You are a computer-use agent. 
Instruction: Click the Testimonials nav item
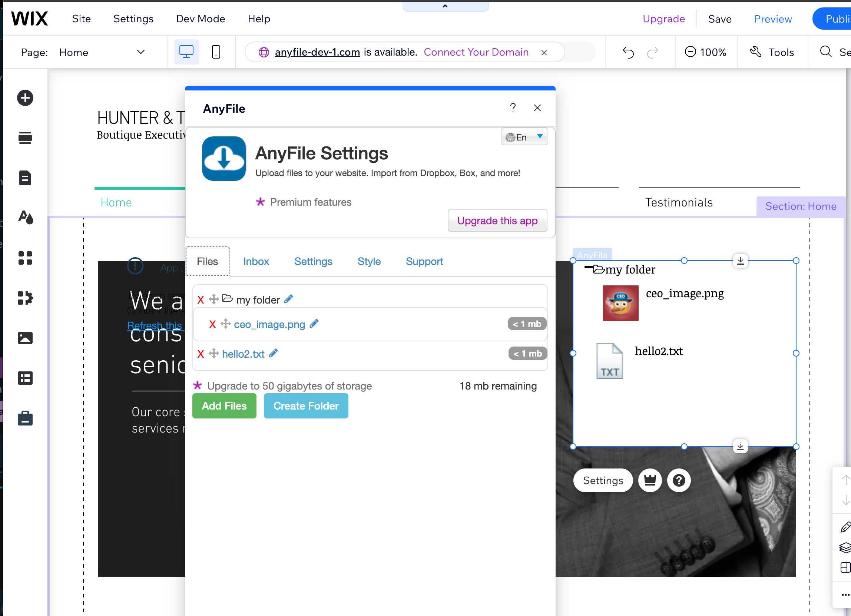679,203
